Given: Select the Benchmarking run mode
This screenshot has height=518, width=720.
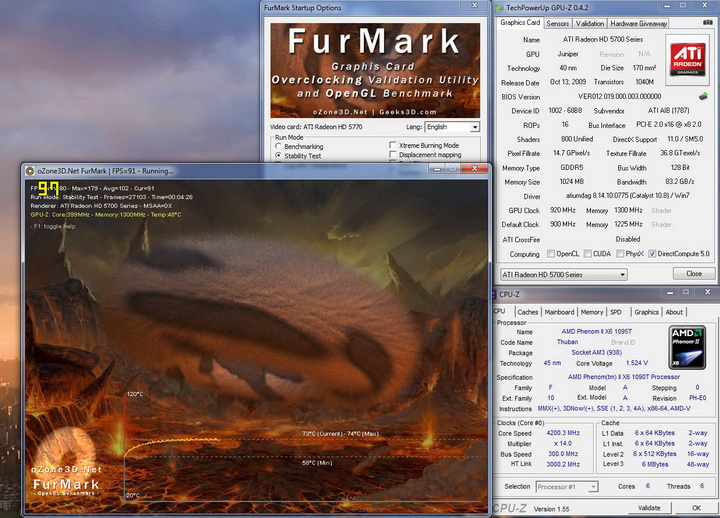Looking at the screenshot, I should 278,146.
